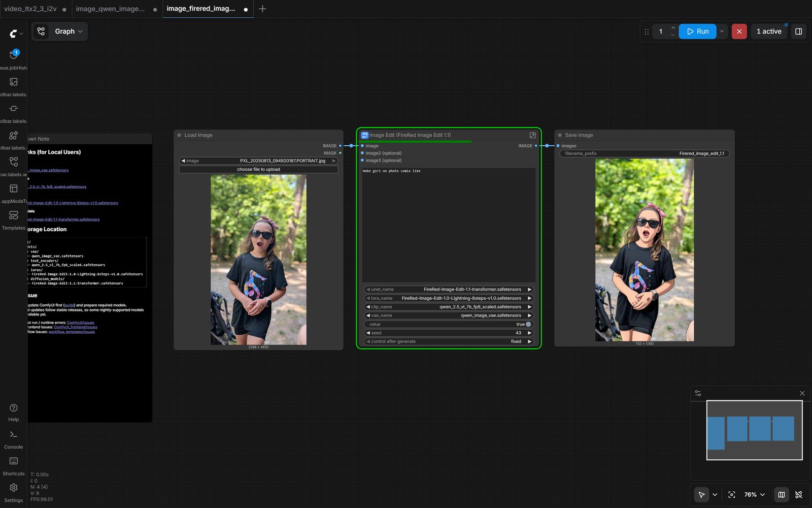Toggle link visibility icon in bottom toolbar
Image resolution: width=812 pixels, height=508 pixels.
coord(798,494)
